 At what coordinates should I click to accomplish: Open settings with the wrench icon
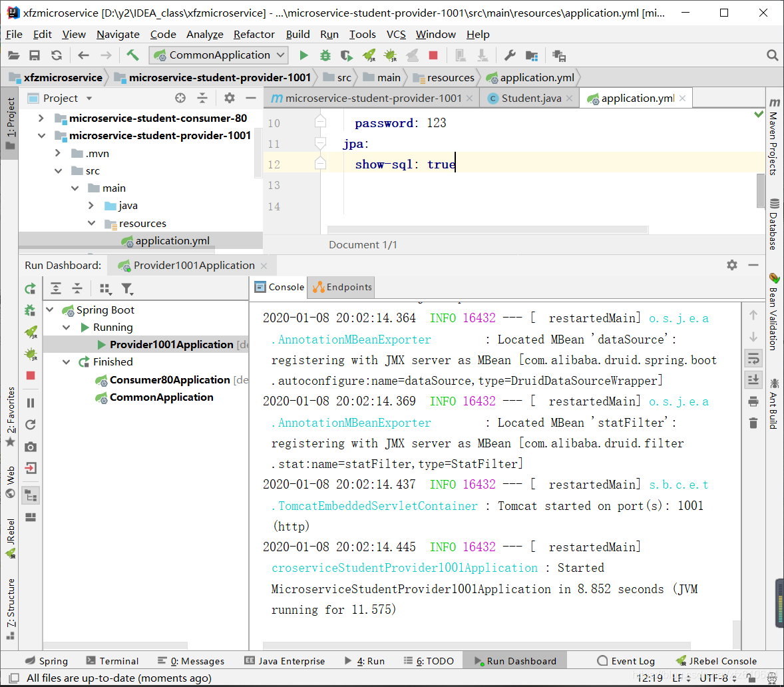point(510,55)
